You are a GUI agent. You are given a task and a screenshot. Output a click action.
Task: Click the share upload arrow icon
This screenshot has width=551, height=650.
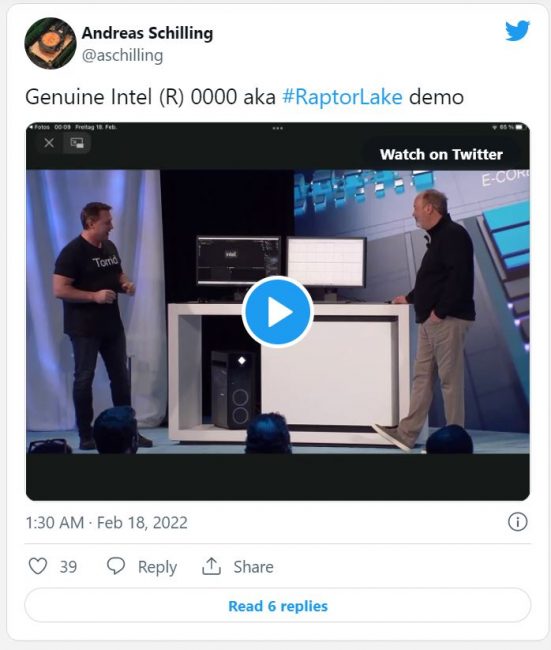pyautogui.click(x=211, y=566)
